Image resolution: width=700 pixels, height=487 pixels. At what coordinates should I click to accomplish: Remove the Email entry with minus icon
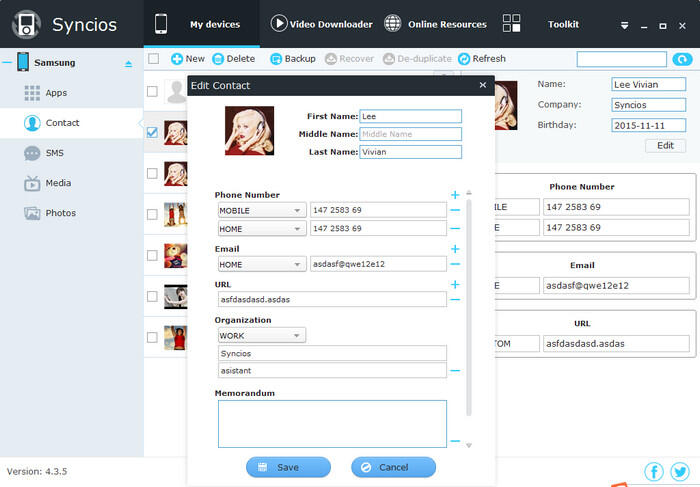[455, 265]
